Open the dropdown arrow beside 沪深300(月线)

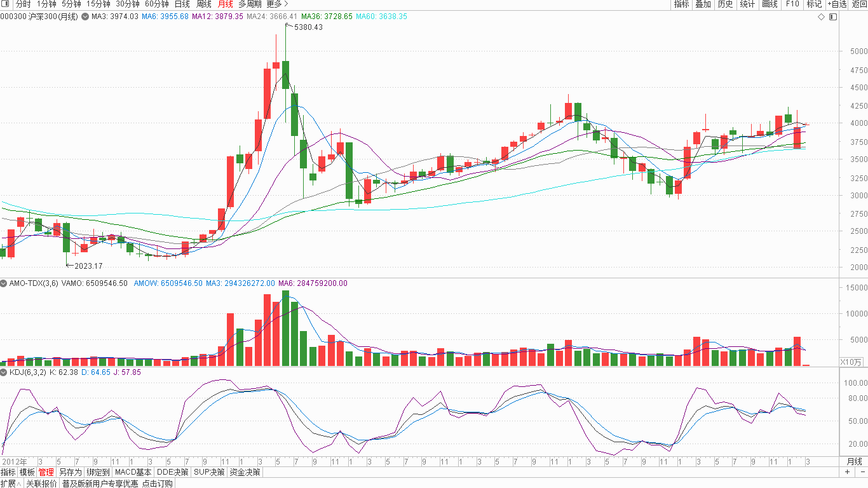(x=85, y=17)
